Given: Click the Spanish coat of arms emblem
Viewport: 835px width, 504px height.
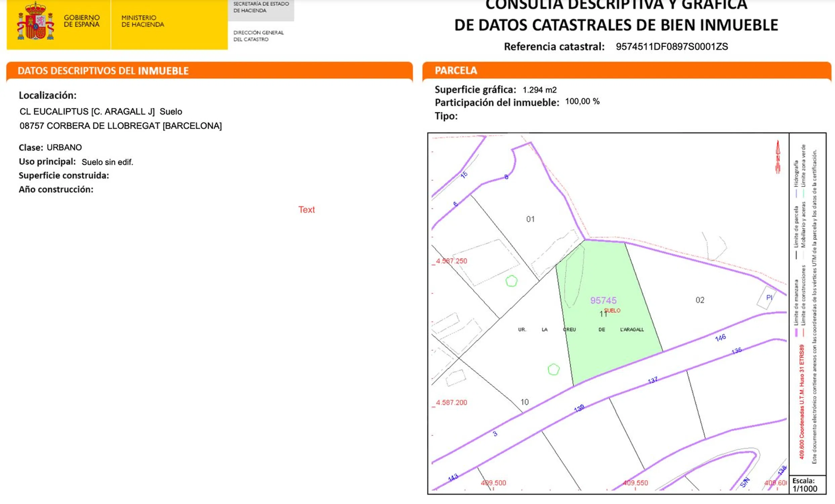Looking at the screenshot, I should pyautogui.click(x=36, y=22).
